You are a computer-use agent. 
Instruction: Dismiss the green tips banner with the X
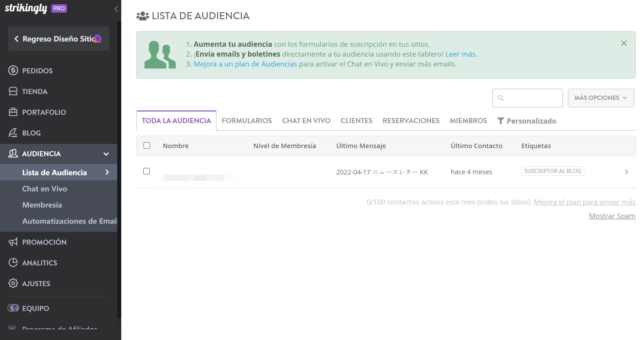[x=624, y=43]
